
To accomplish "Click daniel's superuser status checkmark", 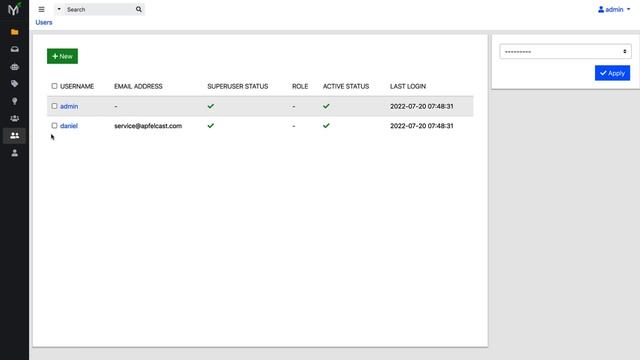I will coord(211,126).
